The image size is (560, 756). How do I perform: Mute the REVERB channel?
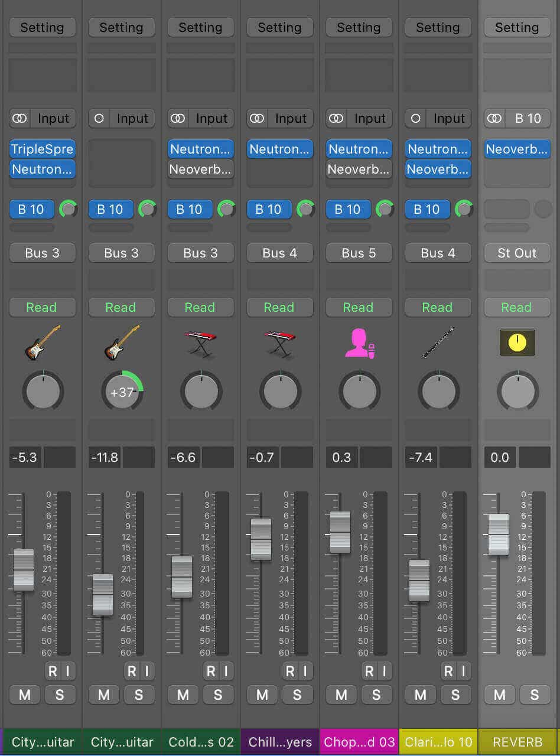click(x=500, y=695)
